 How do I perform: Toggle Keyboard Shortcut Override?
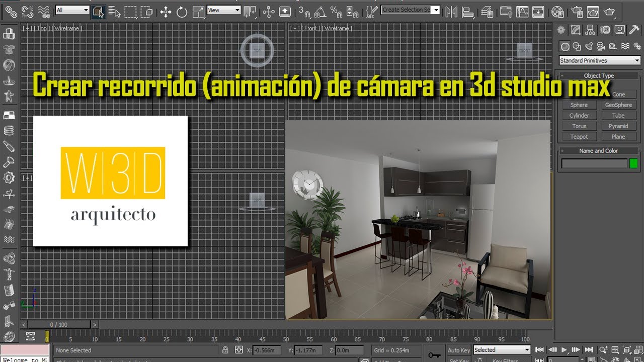(x=285, y=11)
